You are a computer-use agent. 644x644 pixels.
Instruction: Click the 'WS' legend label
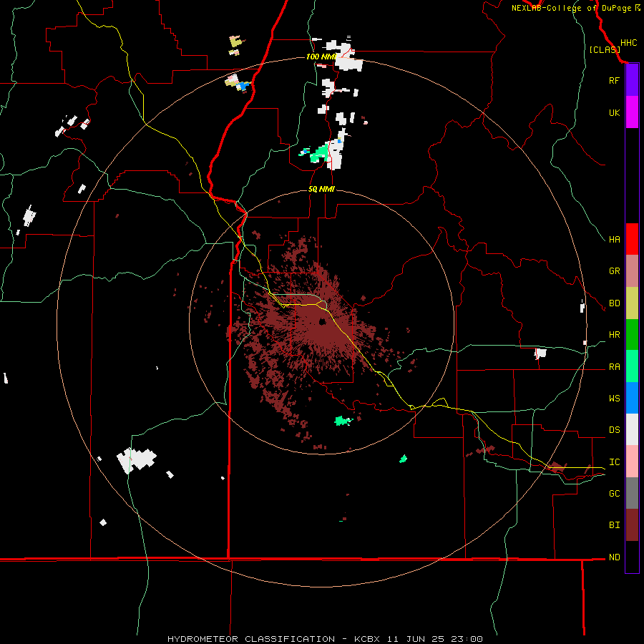(614, 399)
